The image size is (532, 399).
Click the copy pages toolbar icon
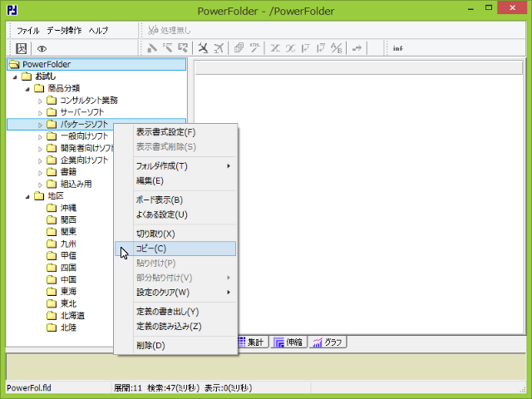[x=239, y=48]
